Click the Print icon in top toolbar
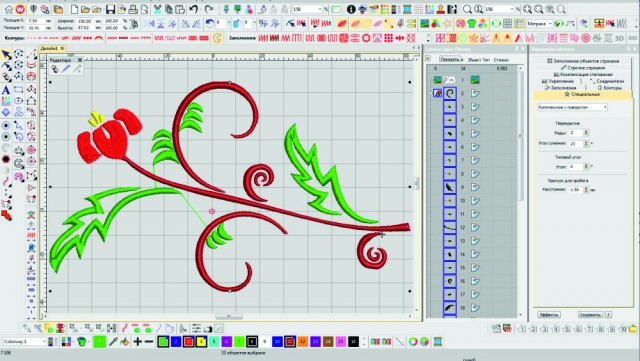This screenshot has width=640, height=361. point(133,9)
